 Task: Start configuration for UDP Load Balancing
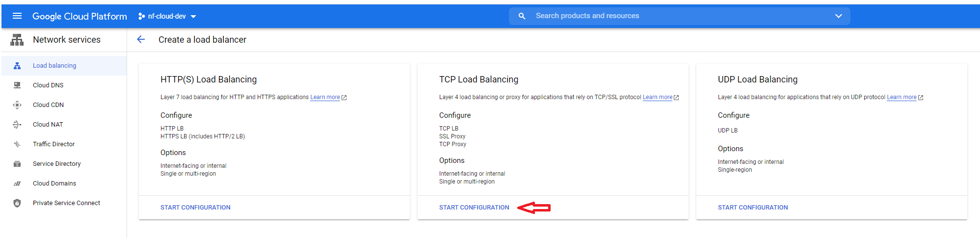tap(753, 208)
